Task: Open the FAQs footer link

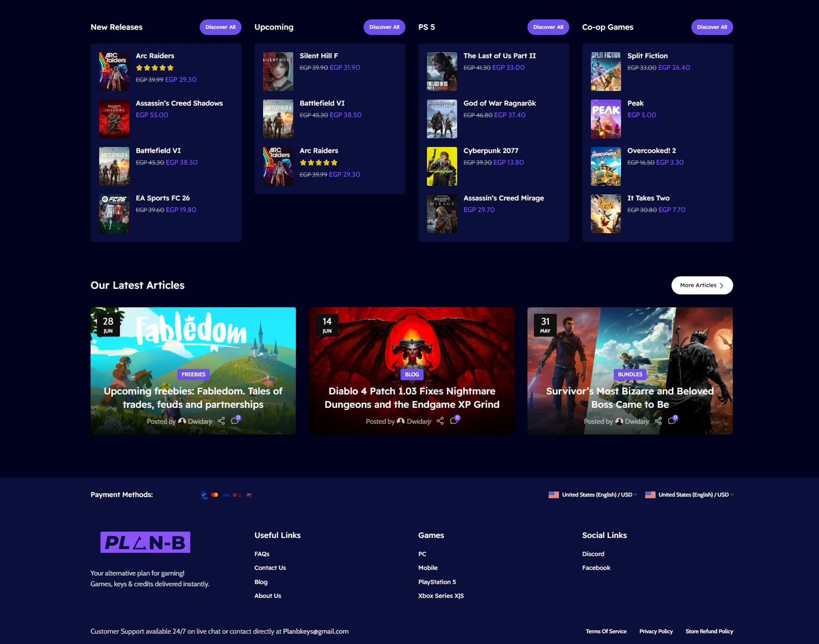Action: pyautogui.click(x=262, y=554)
